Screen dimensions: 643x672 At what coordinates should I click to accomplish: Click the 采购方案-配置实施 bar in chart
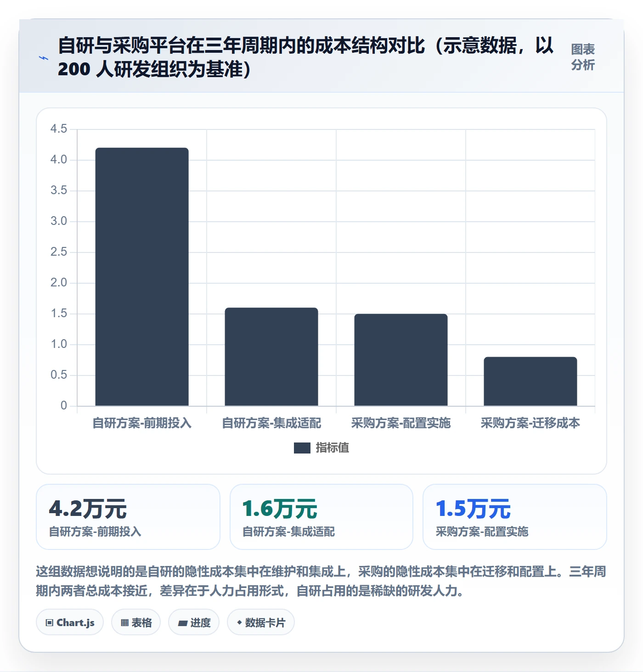[401, 360]
